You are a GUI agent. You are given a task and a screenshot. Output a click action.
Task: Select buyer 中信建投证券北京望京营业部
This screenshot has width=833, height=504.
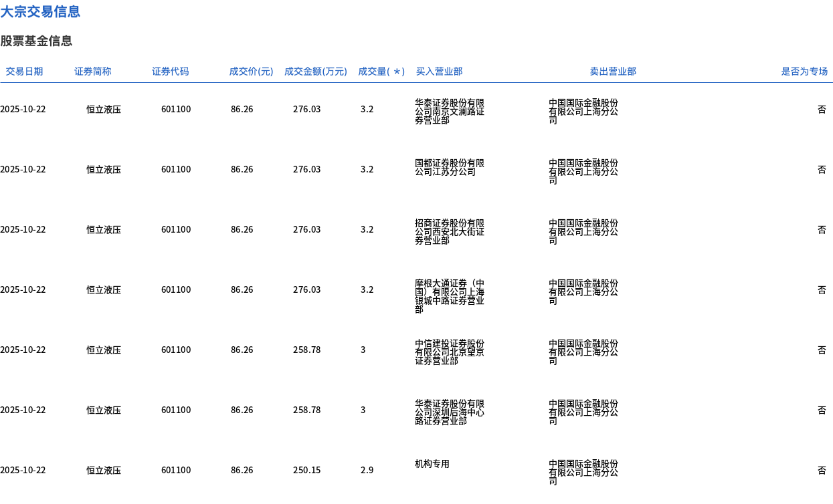coord(450,352)
